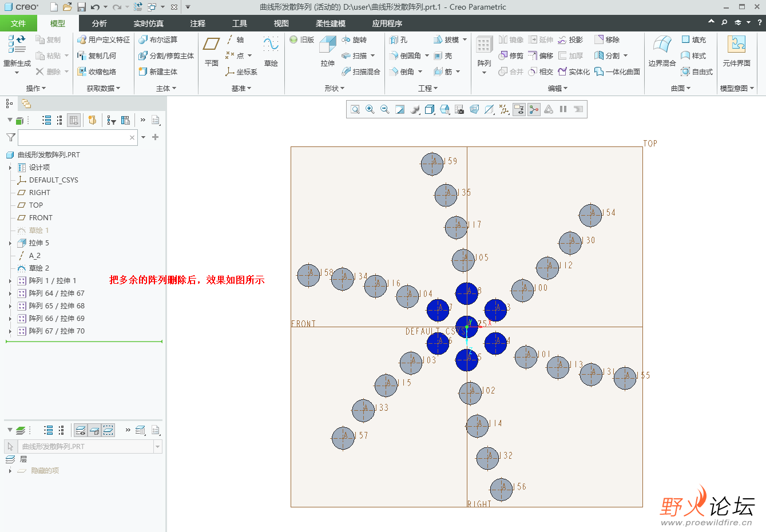Click the 扫描混合 swept blend tool
Screen dimensions: 766x532
[x=360, y=72]
